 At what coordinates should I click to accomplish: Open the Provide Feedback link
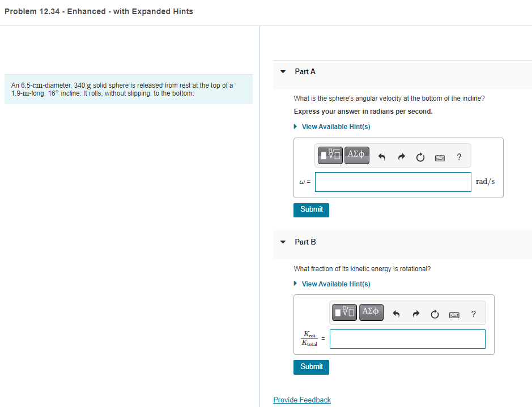pos(301,400)
